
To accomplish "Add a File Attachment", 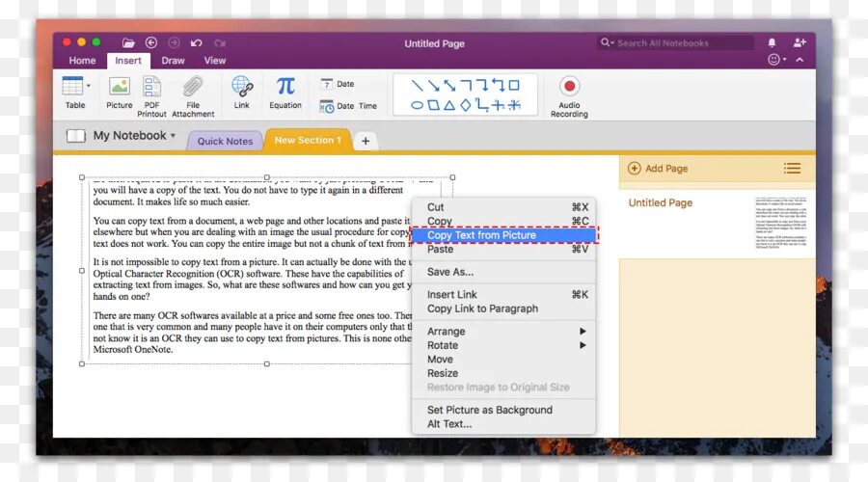I will coord(193,96).
